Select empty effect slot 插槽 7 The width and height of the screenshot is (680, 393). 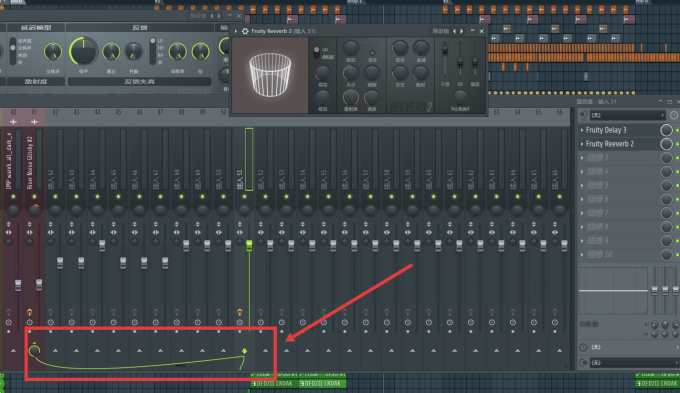pos(598,213)
